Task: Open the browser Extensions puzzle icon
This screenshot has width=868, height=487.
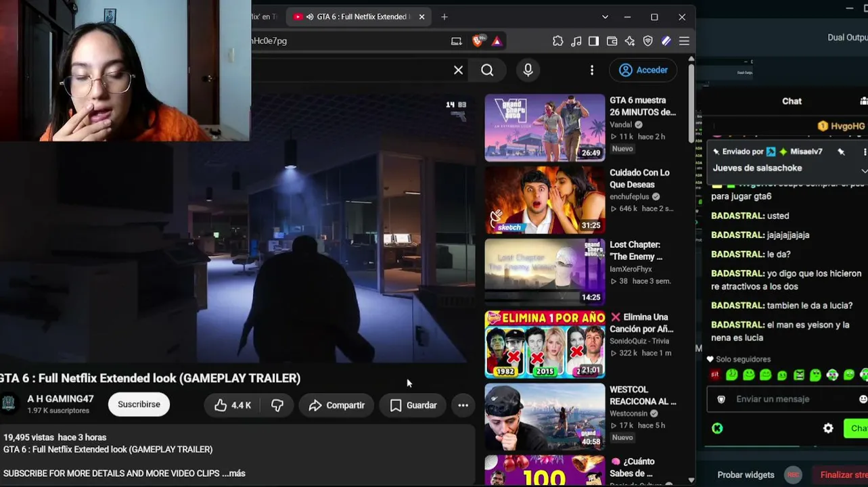Action: tap(558, 41)
